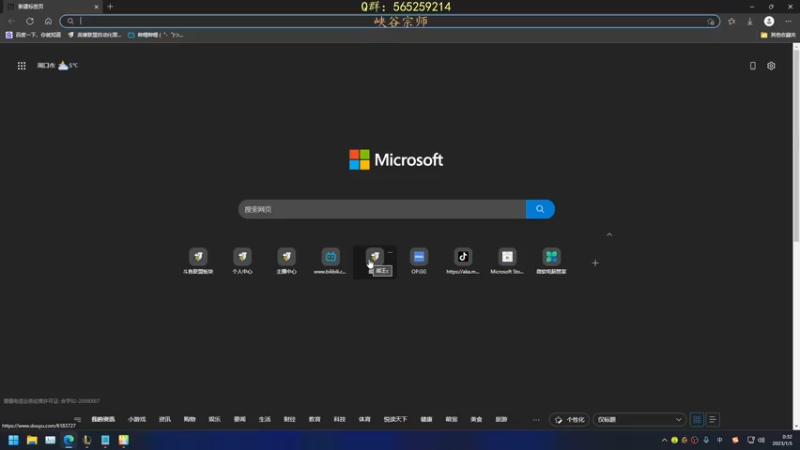Open the 仅标题 layout dropdown
This screenshot has height=450, width=800.
[x=639, y=419]
